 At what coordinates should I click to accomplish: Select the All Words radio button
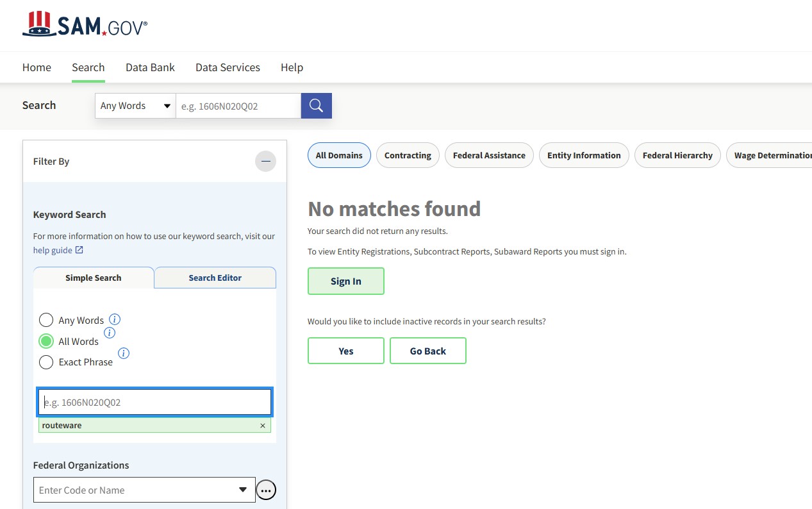[x=46, y=341]
